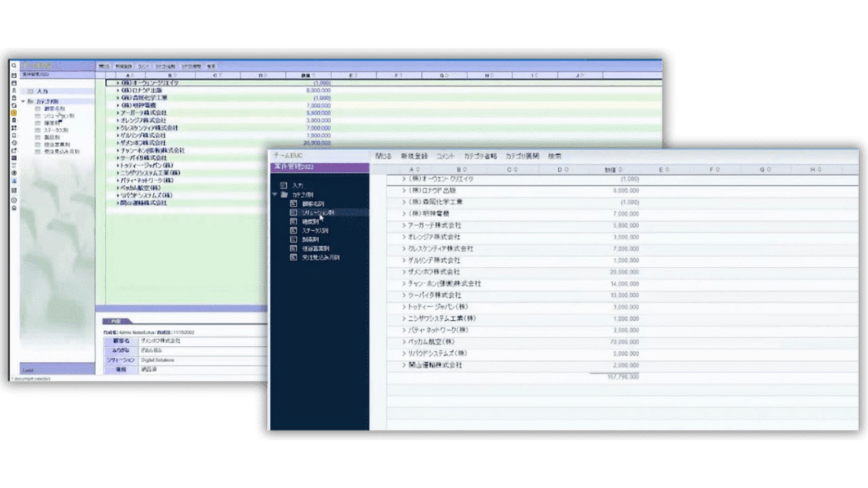
Task: Click カテゴリ展開 in the front window toolbar
Action: coord(522,156)
